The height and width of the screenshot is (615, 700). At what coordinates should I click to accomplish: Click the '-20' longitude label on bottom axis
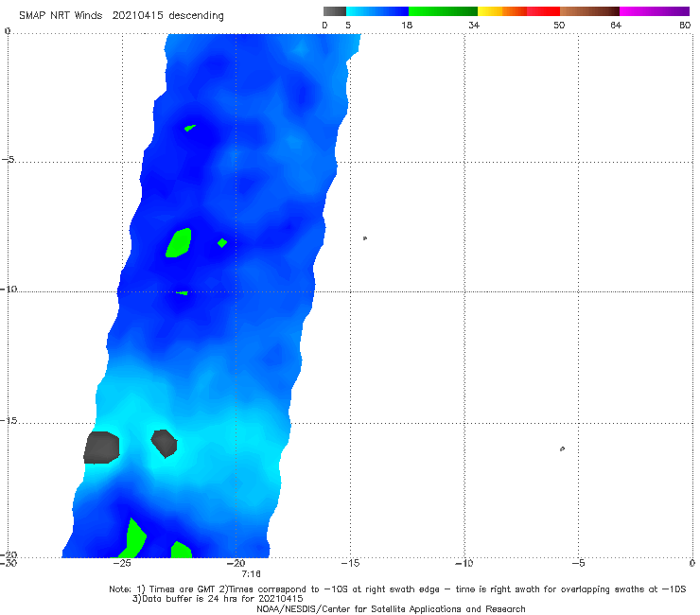pos(236,563)
